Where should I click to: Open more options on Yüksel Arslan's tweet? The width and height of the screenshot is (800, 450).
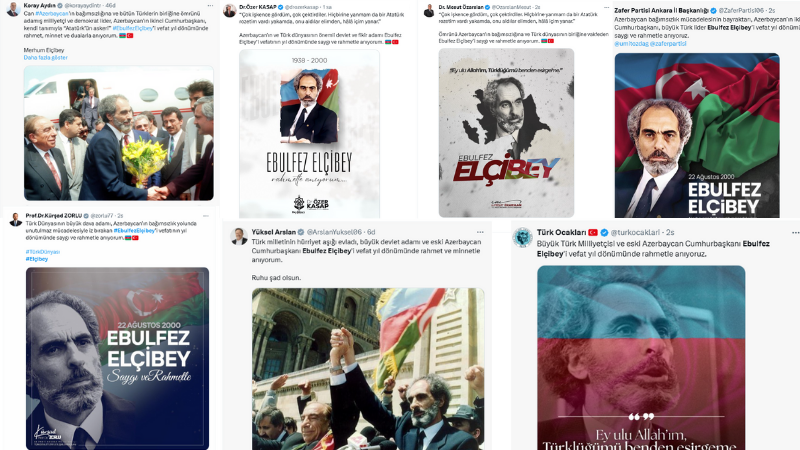[x=480, y=232]
